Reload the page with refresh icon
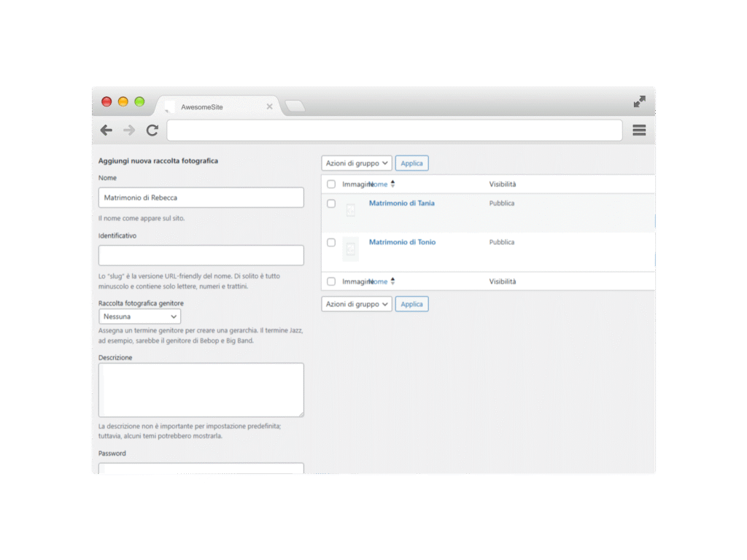Viewport: 747px width, 560px height. [152, 131]
